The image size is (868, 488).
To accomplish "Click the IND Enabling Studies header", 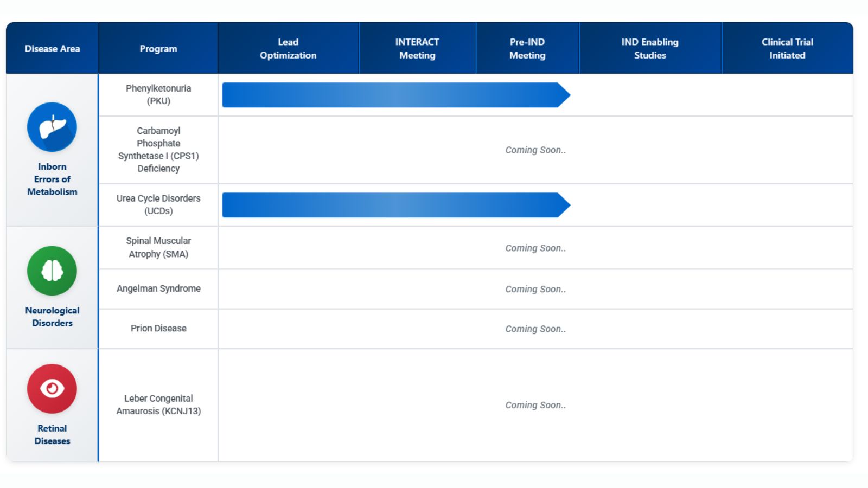I will (x=650, y=48).
